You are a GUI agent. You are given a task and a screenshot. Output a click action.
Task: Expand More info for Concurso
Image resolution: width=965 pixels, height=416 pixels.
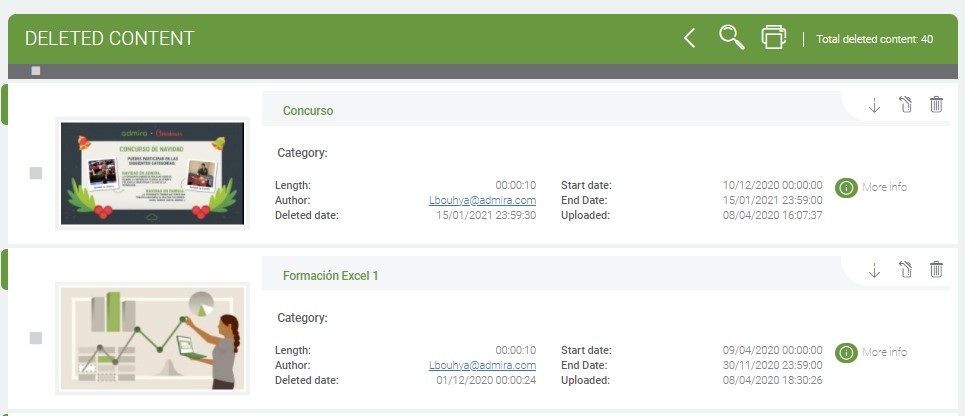(871, 187)
